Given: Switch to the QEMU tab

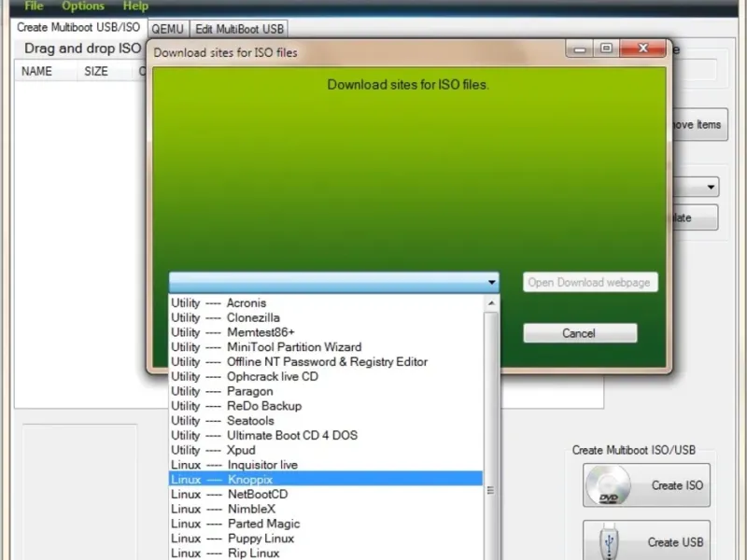Looking at the screenshot, I should point(168,29).
